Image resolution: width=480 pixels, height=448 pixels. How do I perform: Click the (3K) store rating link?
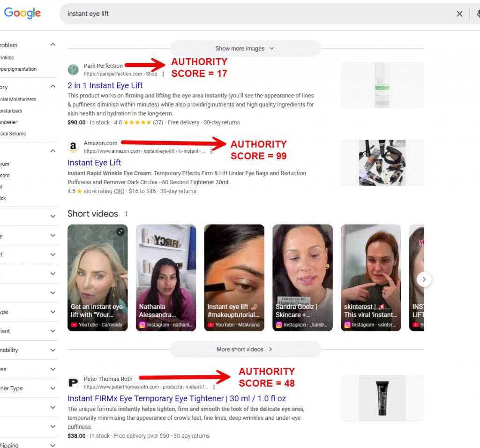tap(119, 191)
